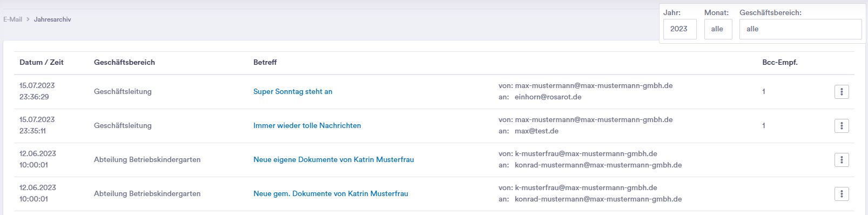
Task: Open the Geschäftsbereich filter dropdown
Action: [x=800, y=29]
